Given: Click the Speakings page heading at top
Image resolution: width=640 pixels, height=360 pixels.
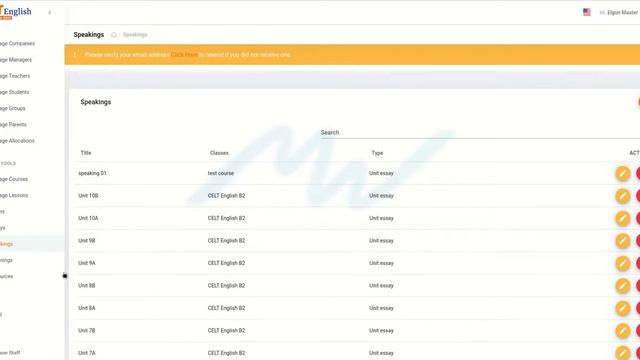Looking at the screenshot, I should (89, 35).
